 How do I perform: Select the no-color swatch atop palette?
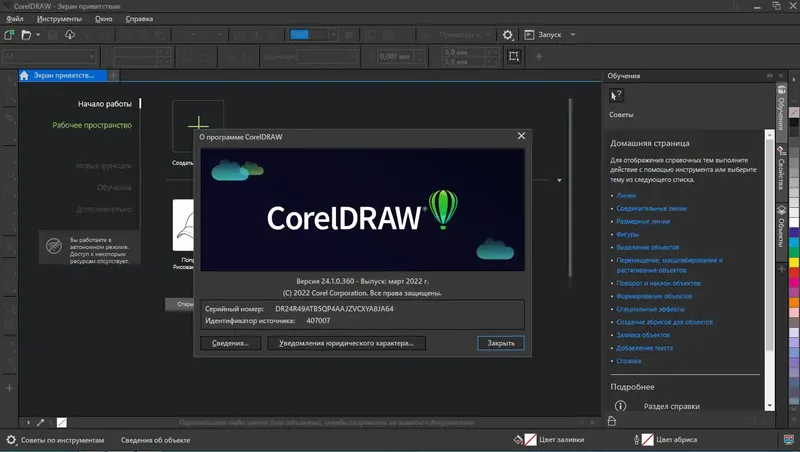pyautogui.click(x=794, y=112)
